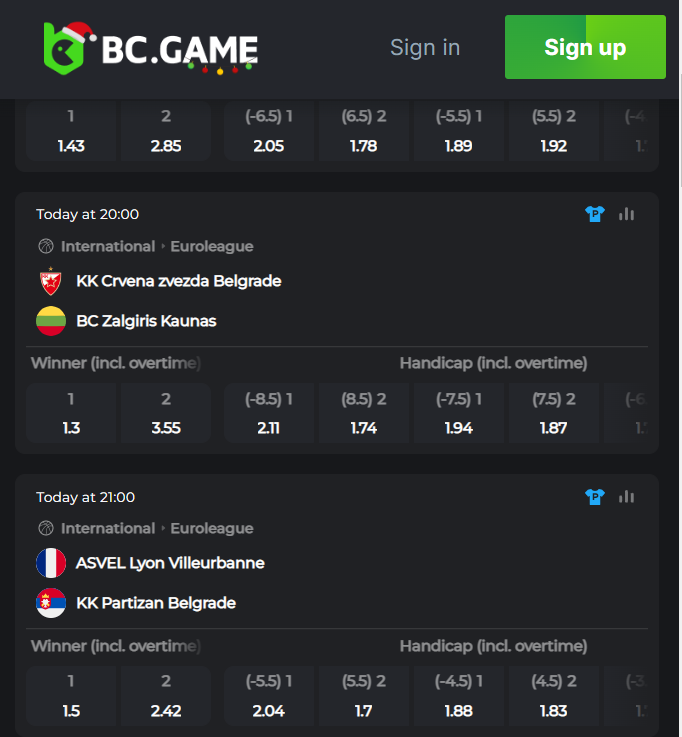Image resolution: width=682 pixels, height=737 pixels.
Task: Open statistics chart icon for Crvena zvezda match
Action: 627,214
